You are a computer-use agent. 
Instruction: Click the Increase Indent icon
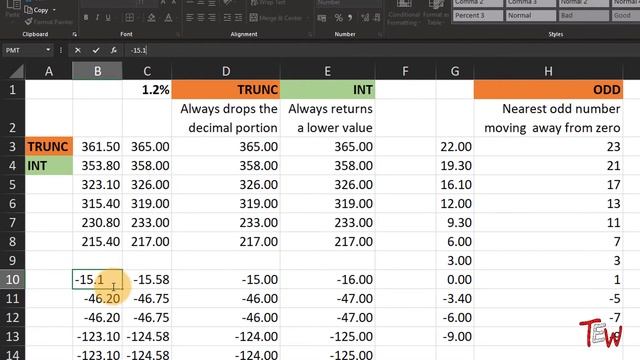(x=238, y=18)
